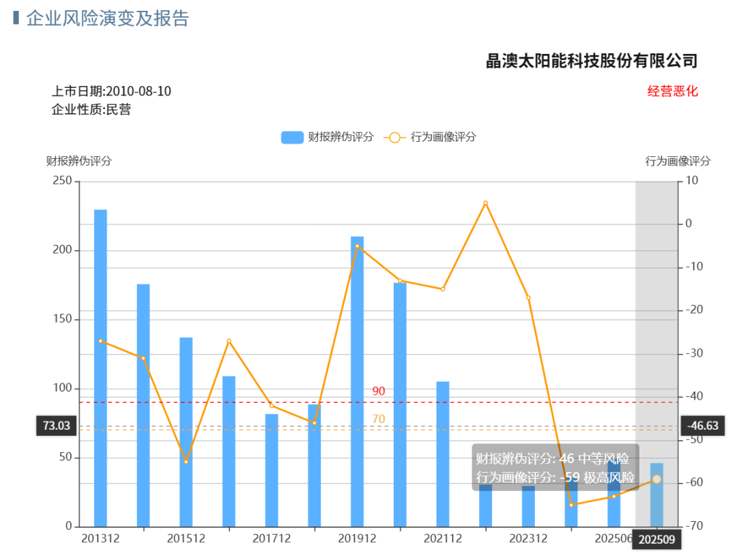
Task: Click the orange line point at 202312
Action: (x=528, y=298)
